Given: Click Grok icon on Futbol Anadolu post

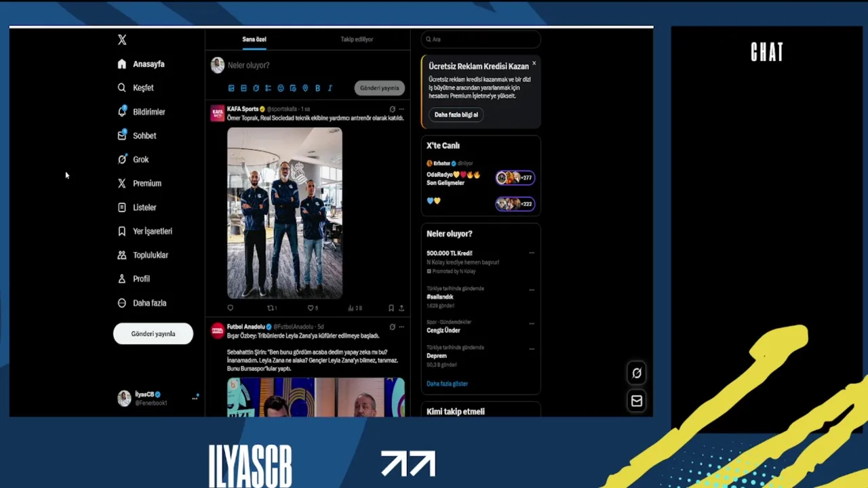Looking at the screenshot, I should (x=392, y=327).
